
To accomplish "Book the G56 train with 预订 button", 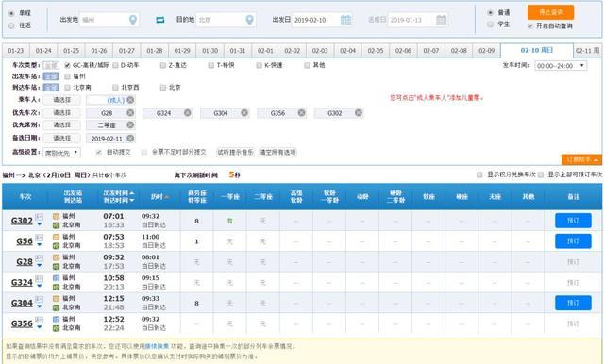I will [573, 241].
